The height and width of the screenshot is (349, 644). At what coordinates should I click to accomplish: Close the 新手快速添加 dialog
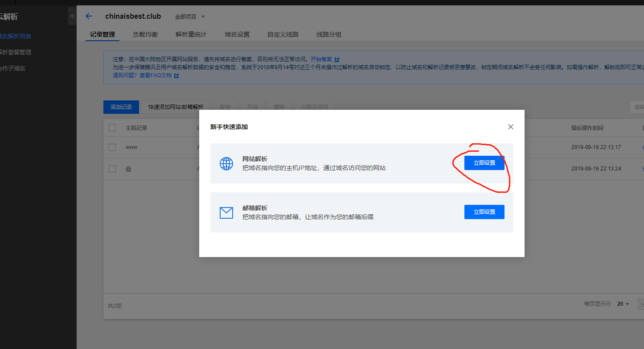tap(510, 127)
